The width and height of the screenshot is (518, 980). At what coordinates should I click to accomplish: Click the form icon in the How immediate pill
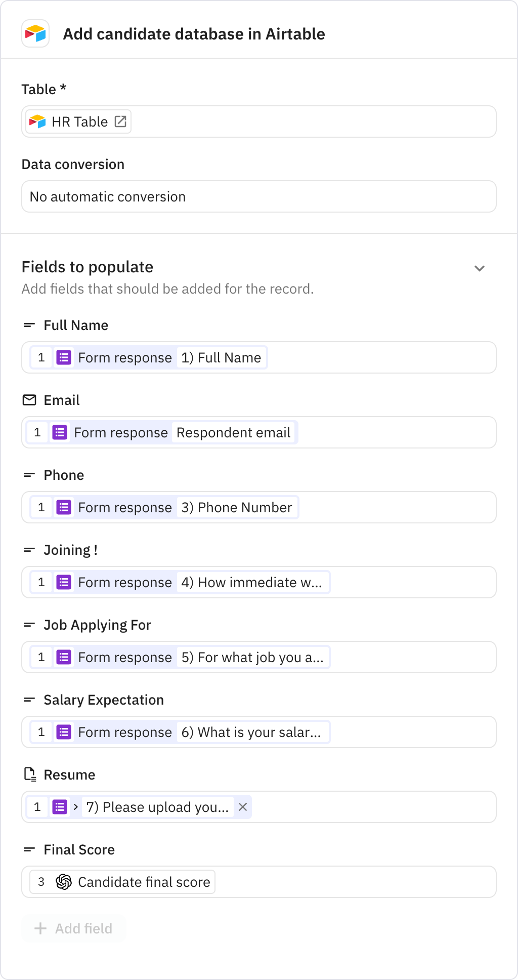click(x=63, y=582)
